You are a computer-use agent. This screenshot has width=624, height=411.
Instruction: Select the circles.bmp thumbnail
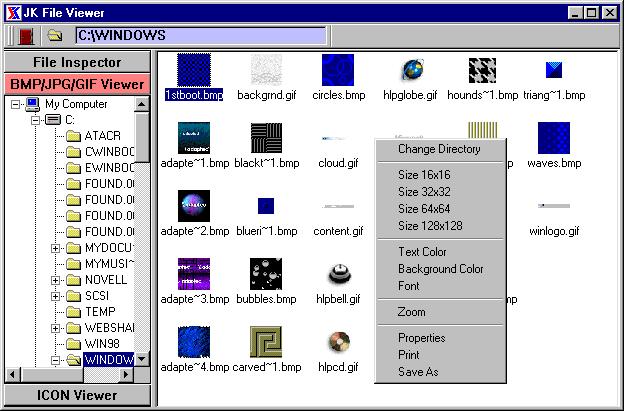click(339, 70)
